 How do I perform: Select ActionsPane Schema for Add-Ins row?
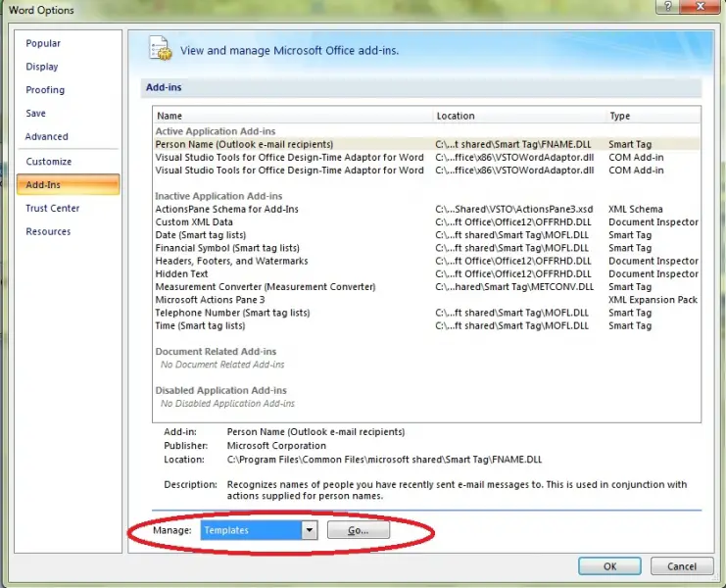click(x=426, y=210)
